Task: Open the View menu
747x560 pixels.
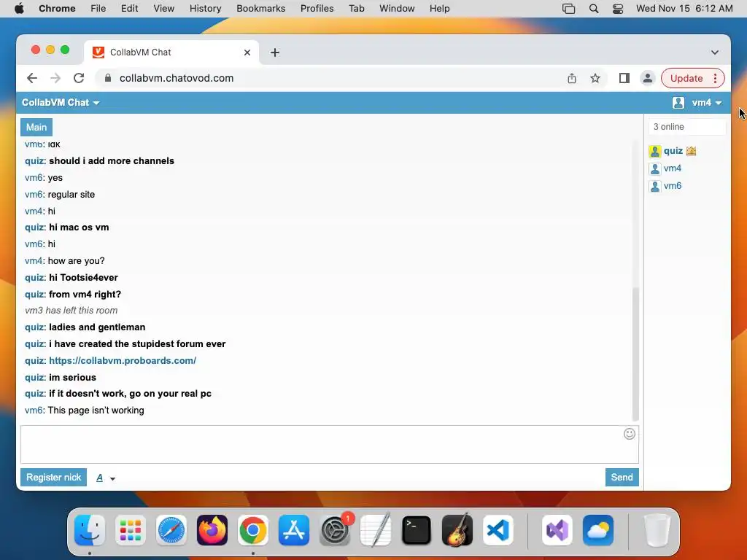Action: pyautogui.click(x=164, y=9)
